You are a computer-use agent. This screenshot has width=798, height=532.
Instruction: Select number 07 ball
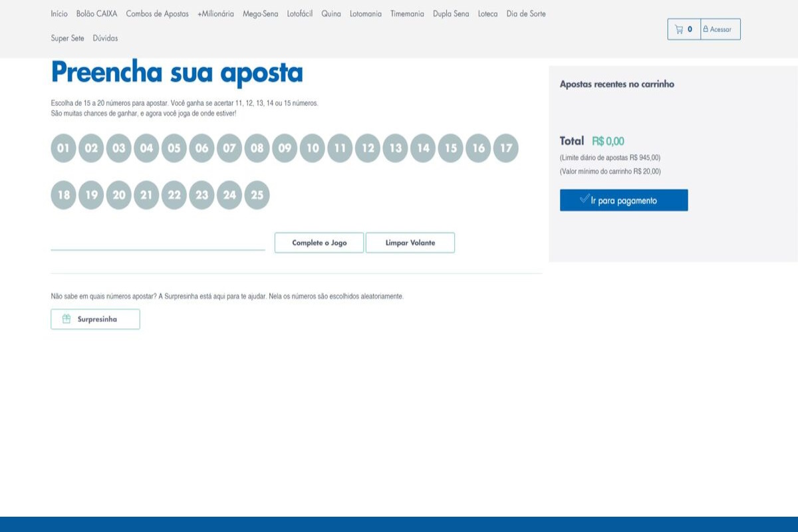tap(229, 148)
